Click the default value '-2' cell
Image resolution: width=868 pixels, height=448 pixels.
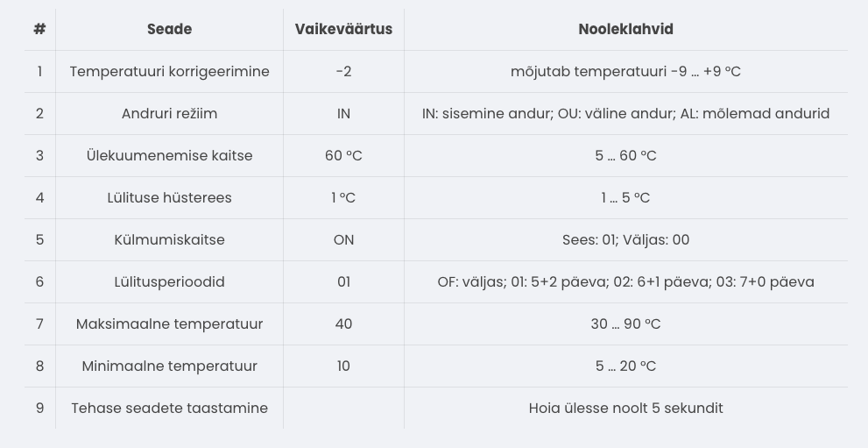coord(343,71)
